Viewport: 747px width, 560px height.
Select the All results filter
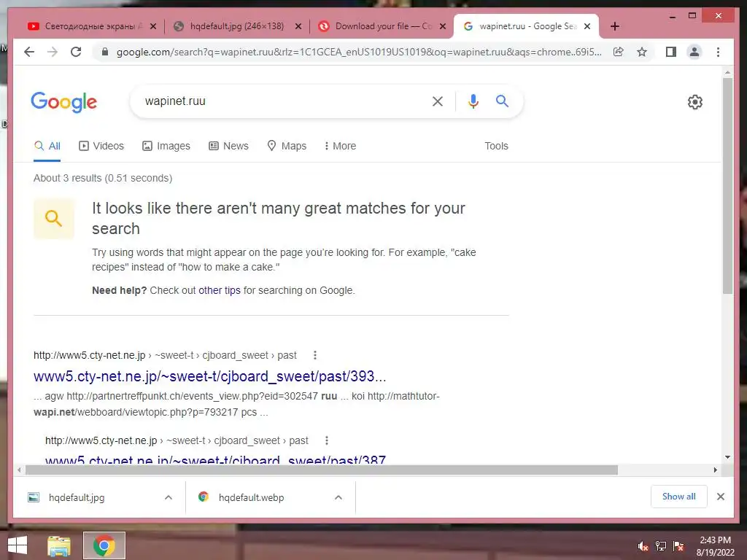coord(47,146)
